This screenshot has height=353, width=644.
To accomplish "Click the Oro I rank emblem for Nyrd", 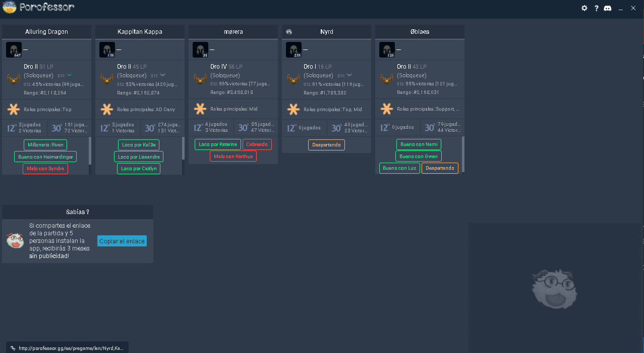I will 294,79.
